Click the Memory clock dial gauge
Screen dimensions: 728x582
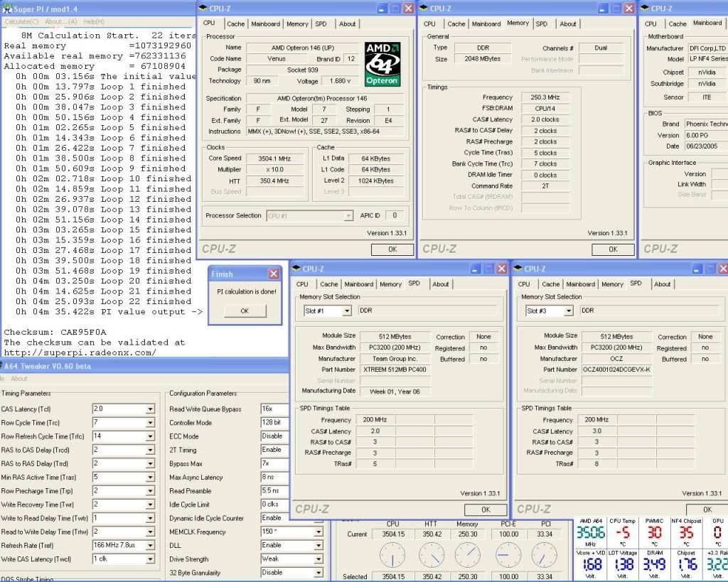pos(468,555)
